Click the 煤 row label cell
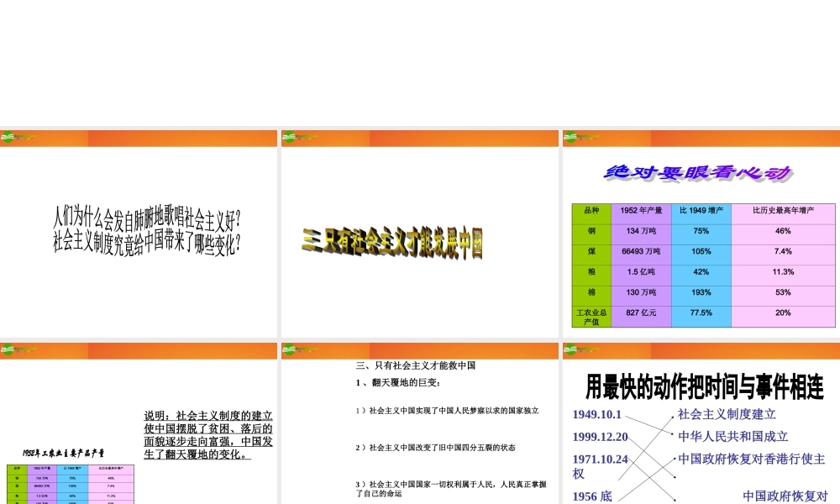Screen dimensions: 840x504 tap(591, 255)
